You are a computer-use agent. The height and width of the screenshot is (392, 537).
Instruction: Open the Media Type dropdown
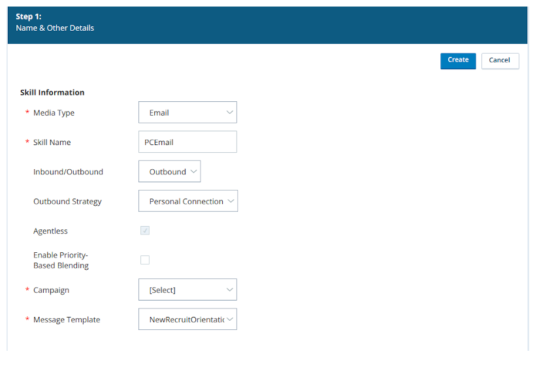pyautogui.click(x=187, y=112)
